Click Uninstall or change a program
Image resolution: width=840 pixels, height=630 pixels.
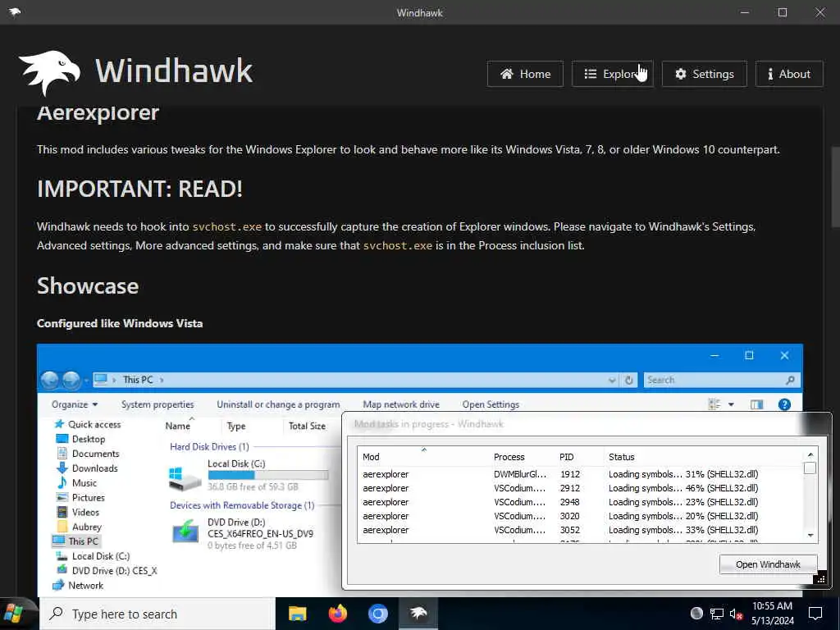278,404
